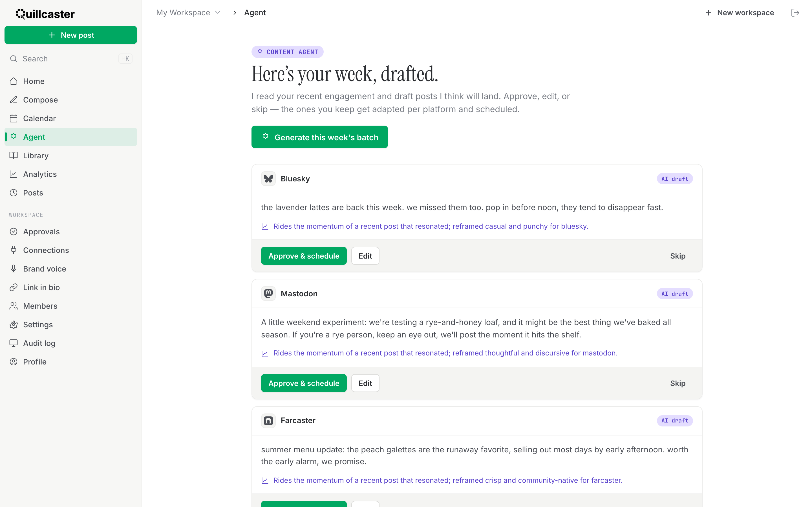Click the Farcaster platform icon
The image size is (812, 507).
point(268,421)
